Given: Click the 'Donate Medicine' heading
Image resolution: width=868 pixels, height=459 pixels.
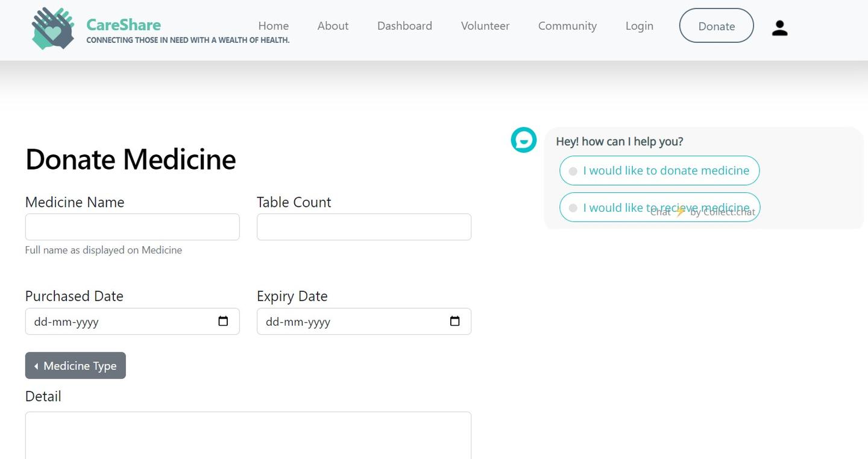Looking at the screenshot, I should [x=130, y=159].
